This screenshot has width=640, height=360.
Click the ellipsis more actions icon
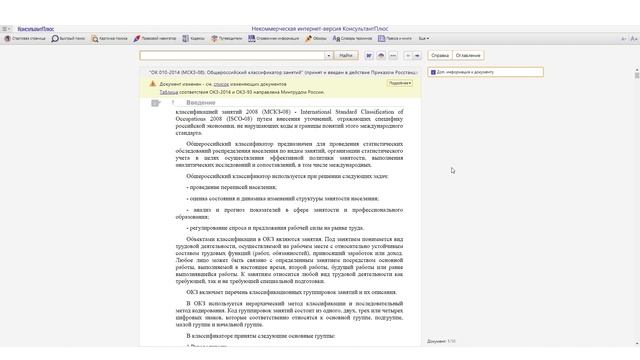tap(393, 56)
